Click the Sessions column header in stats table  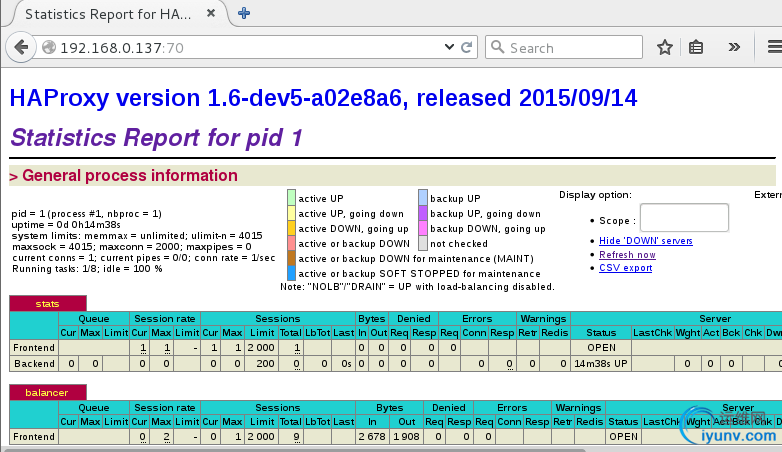pyautogui.click(x=278, y=318)
